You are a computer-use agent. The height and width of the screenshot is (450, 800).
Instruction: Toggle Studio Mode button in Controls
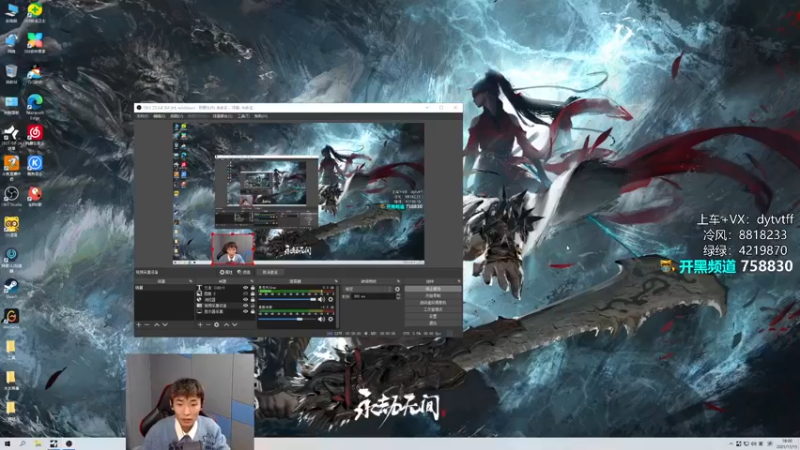click(x=433, y=310)
